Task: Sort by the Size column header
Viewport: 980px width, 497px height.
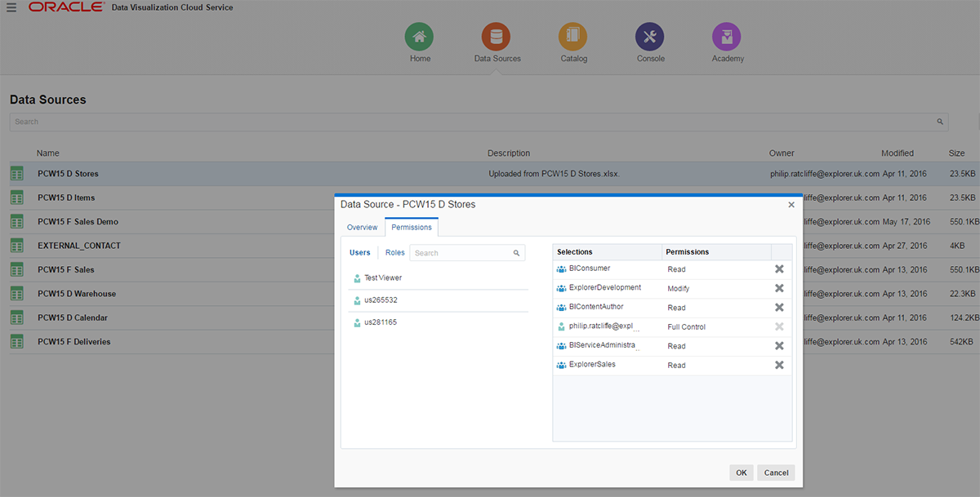Action: coord(957,153)
